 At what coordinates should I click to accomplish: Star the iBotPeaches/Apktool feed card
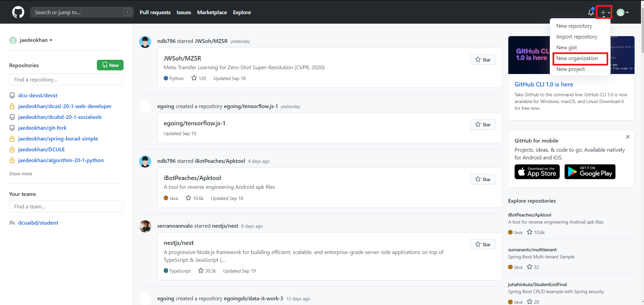coord(483,179)
